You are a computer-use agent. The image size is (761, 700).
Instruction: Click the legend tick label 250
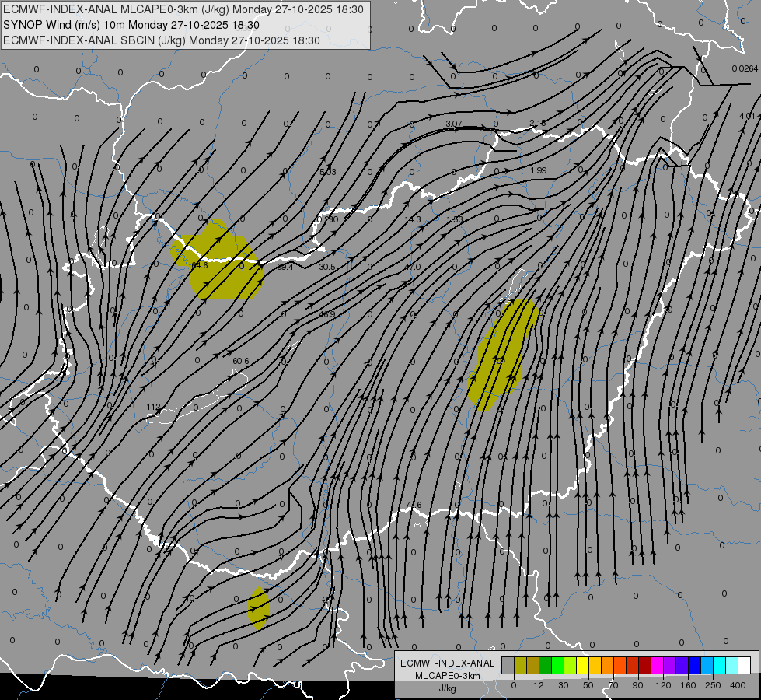point(713,685)
